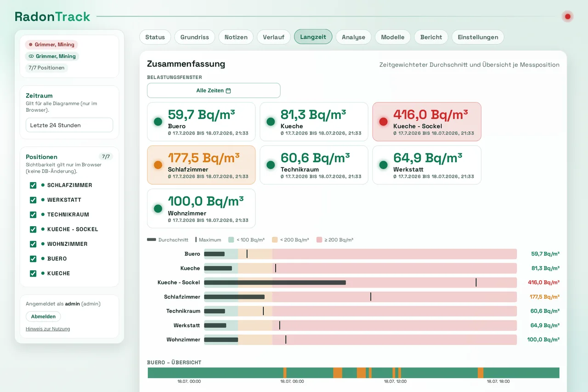Click the 177,5 Bq/m³ value in chart row
The image size is (588, 392).
(544, 297)
